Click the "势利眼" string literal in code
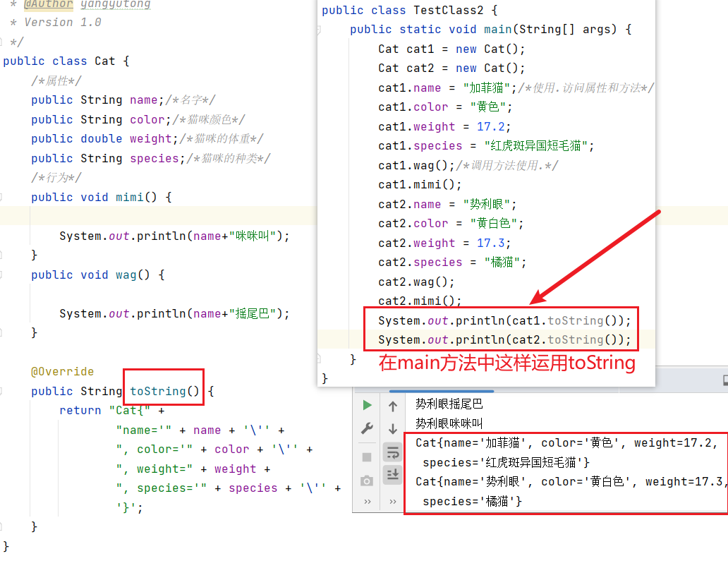Image resolution: width=728 pixels, height=561 pixels. 487,205
